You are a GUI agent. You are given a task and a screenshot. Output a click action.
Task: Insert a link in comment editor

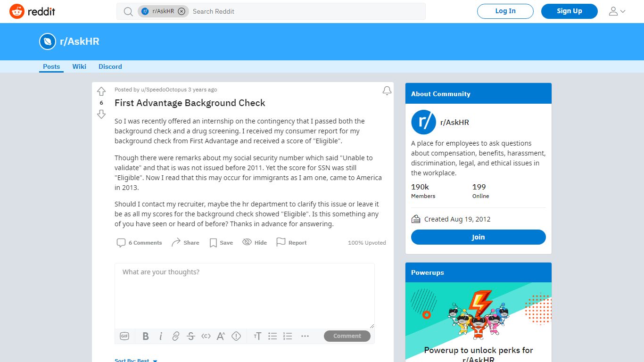coord(176,336)
